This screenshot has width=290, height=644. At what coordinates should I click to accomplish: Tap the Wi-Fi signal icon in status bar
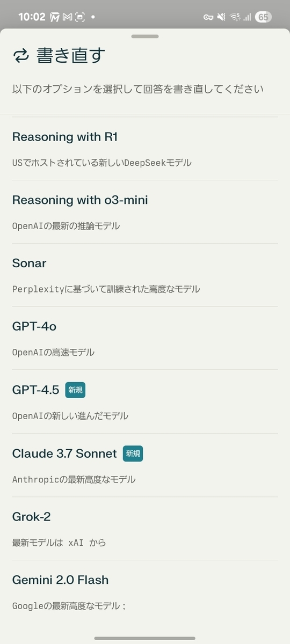tap(235, 17)
